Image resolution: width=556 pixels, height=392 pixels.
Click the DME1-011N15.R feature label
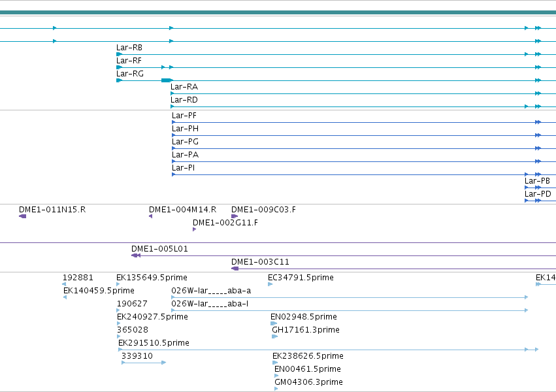52,210
